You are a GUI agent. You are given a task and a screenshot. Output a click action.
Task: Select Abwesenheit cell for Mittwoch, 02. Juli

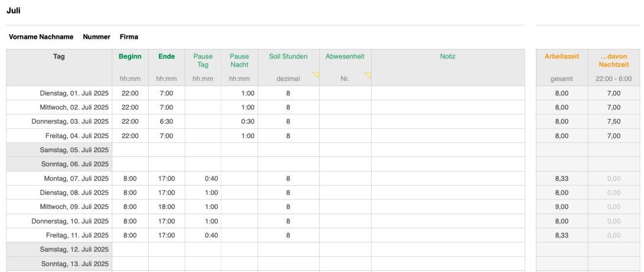coord(345,107)
